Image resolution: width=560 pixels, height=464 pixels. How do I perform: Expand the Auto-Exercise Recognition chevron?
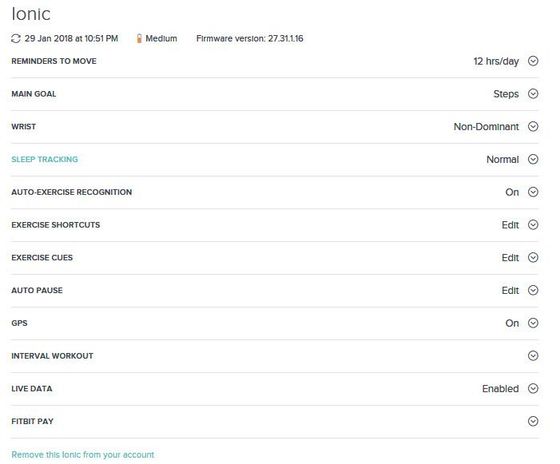click(533, 192)
